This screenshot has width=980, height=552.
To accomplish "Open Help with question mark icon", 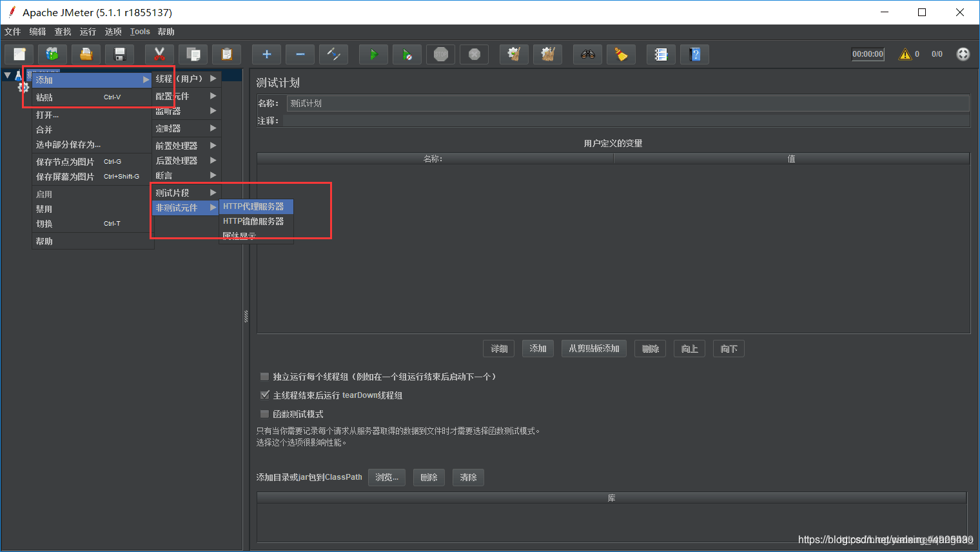I will tap(695, 55).
